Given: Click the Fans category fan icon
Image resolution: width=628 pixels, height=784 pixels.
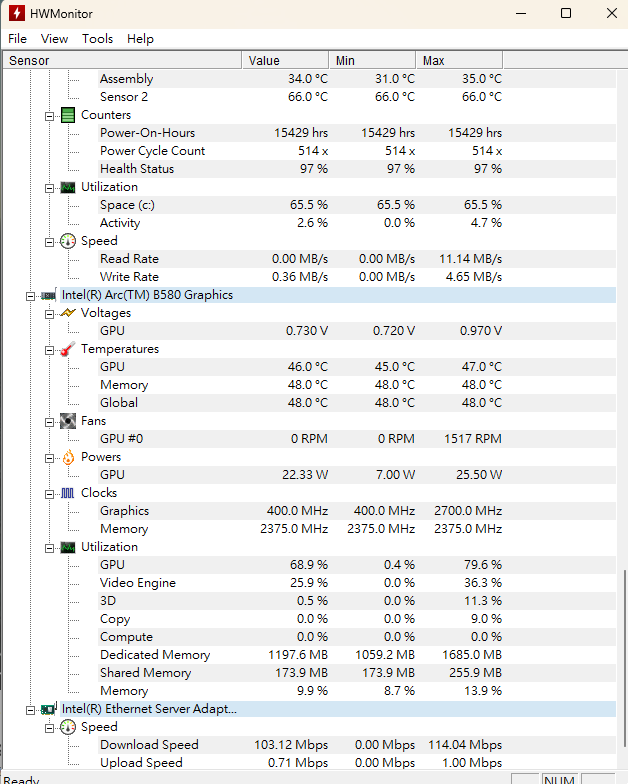Looking at the screenshot, I should click(x=68, y=421).
